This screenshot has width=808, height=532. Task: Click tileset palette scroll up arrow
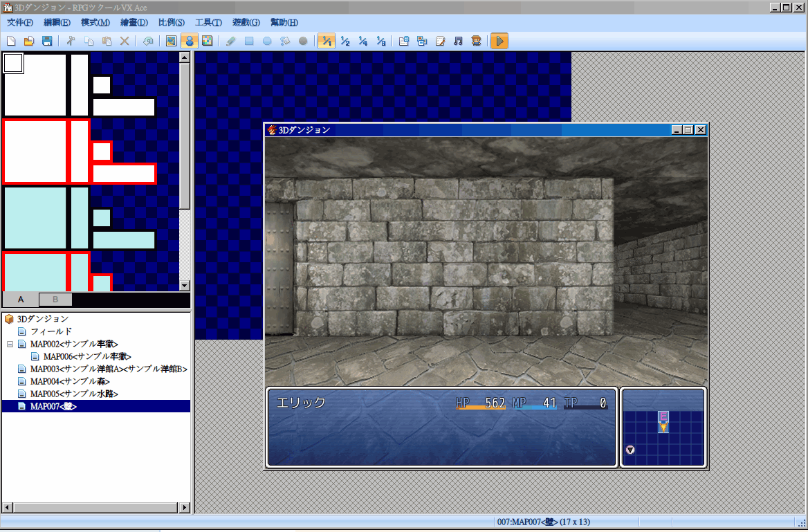point(185,57)
